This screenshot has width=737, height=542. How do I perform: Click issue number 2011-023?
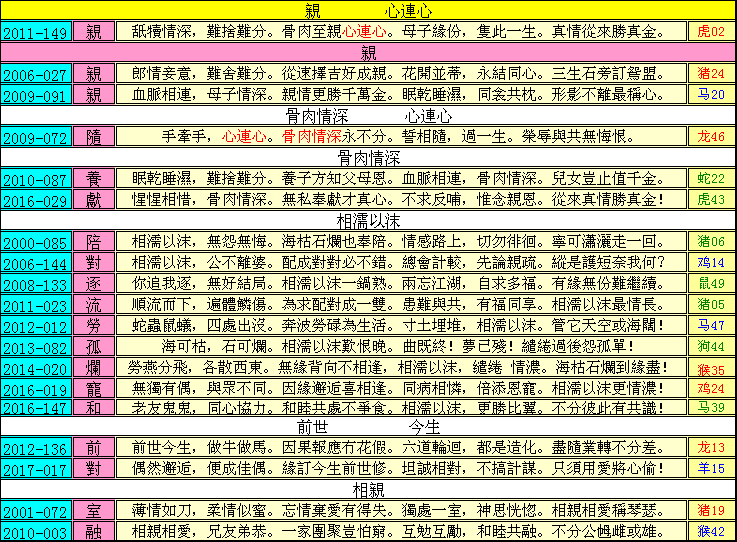36,304
